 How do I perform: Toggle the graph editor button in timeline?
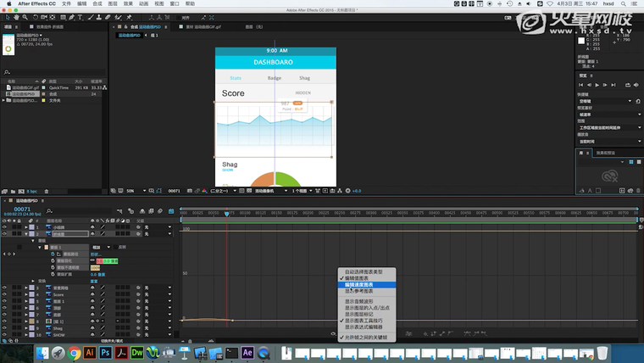(x=172, y=211)
